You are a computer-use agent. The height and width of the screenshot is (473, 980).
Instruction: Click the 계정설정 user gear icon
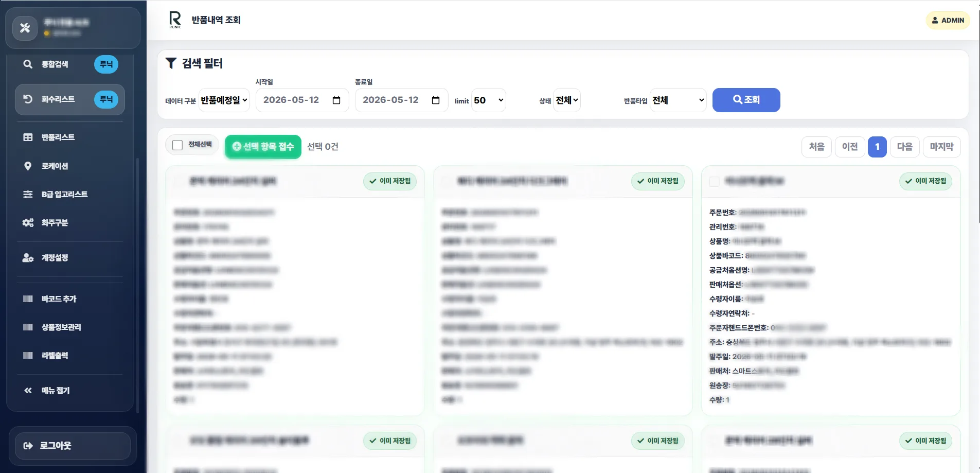[x=28, y=258]
